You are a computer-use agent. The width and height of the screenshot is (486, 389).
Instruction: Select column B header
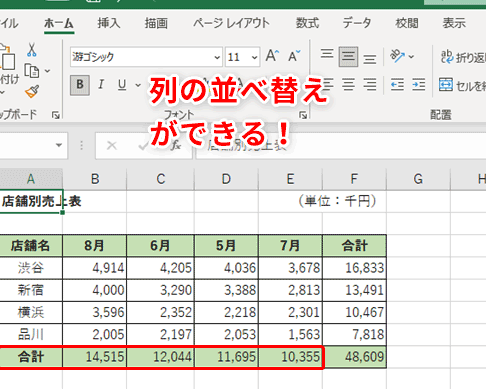95,179
